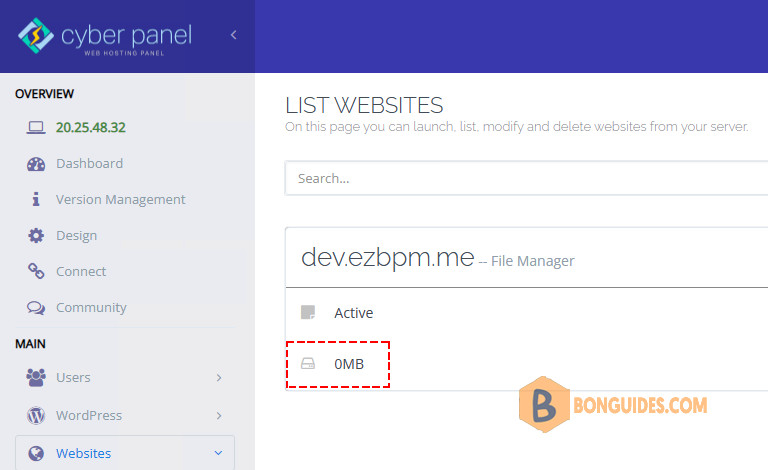The image size is (768, 470).
Task: Click the laptop icon beside 20.25.48.32
Action: tap(36, 127)
